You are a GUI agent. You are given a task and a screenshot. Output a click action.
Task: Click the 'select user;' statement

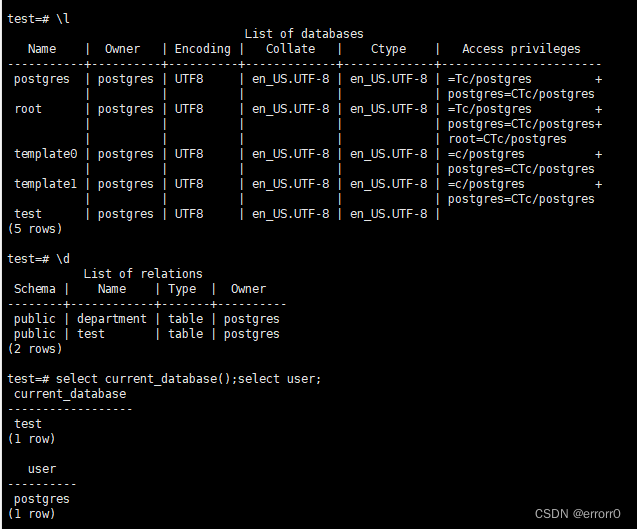(280, 379)
